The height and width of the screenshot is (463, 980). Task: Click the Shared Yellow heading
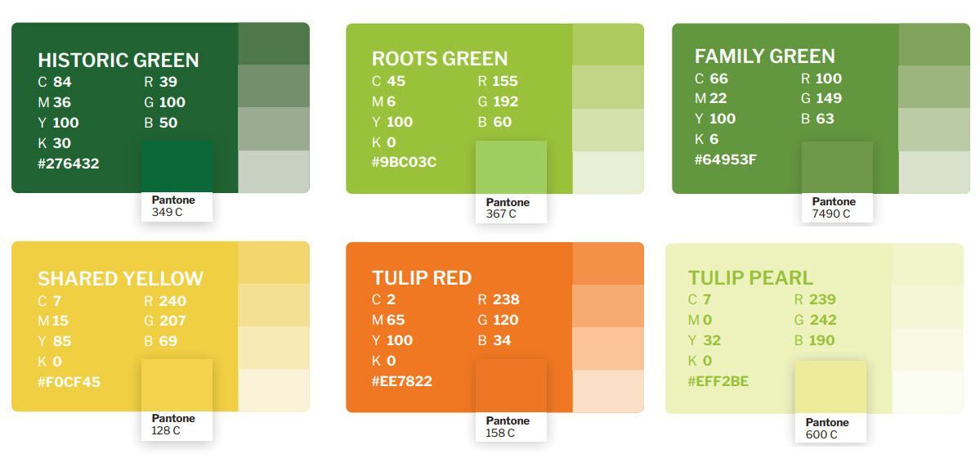point(121,278)
